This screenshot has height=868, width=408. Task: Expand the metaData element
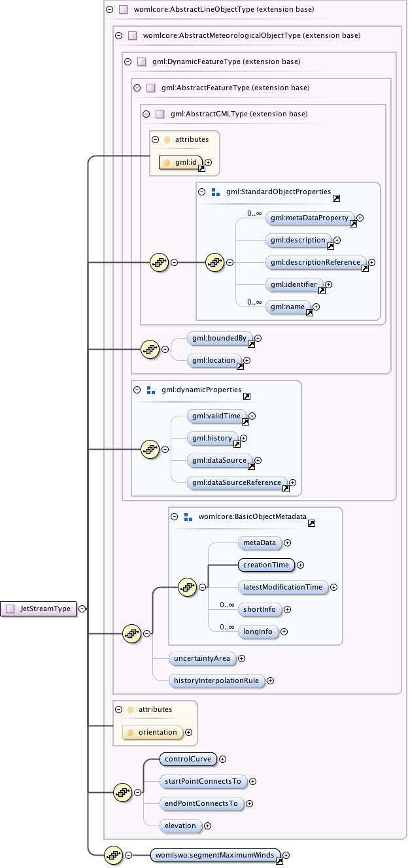[287, 542]
